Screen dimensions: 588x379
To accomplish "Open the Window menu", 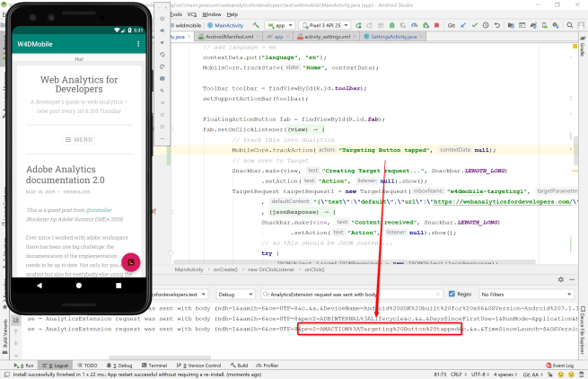I will coord(212,14).
